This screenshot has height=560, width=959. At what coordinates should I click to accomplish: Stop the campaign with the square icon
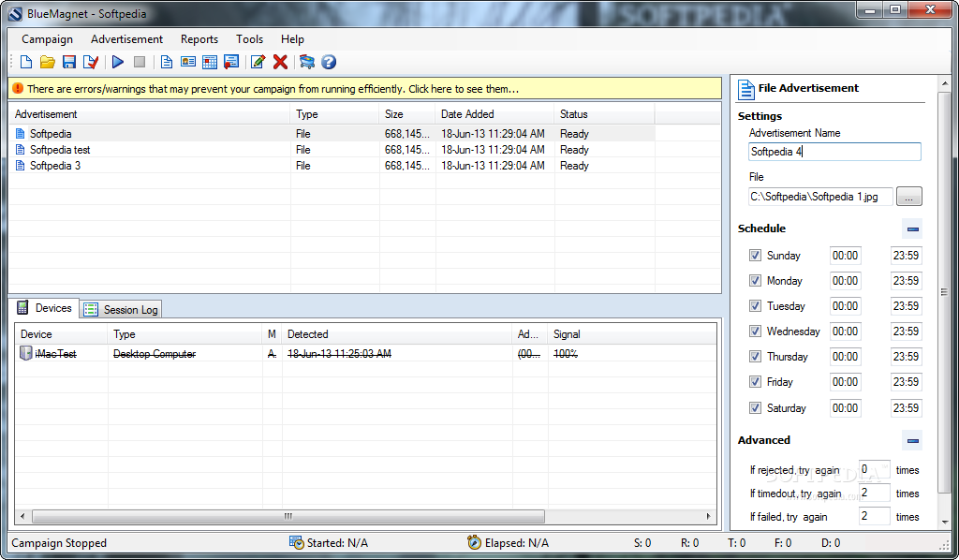[140, 62]
